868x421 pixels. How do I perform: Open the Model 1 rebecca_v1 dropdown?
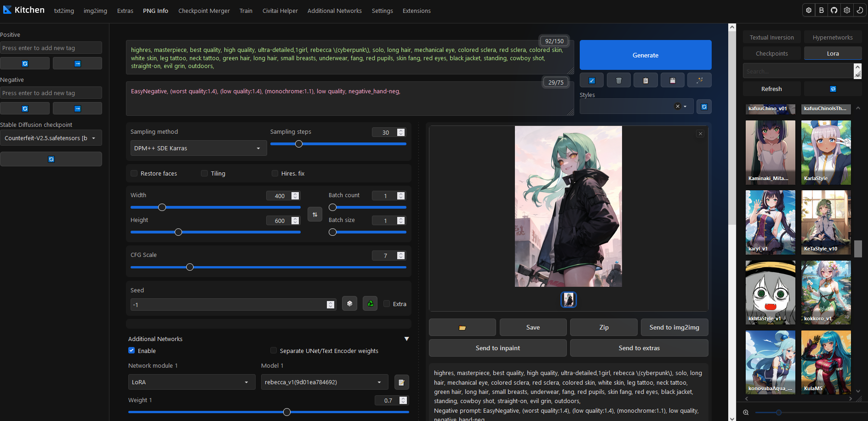pyautogui.click(x=324, y=382)
